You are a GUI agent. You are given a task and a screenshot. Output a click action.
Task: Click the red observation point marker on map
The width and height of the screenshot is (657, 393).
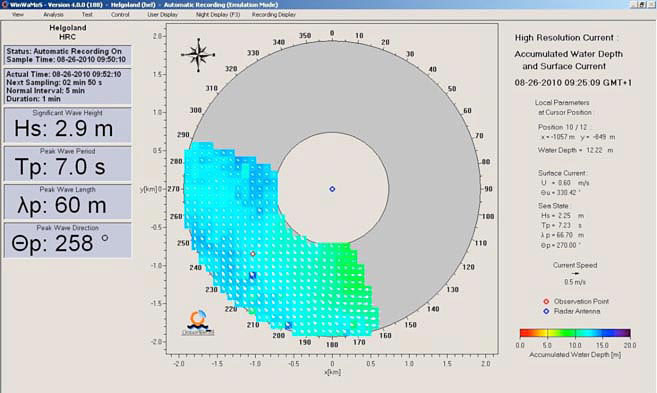pos(253,254)
